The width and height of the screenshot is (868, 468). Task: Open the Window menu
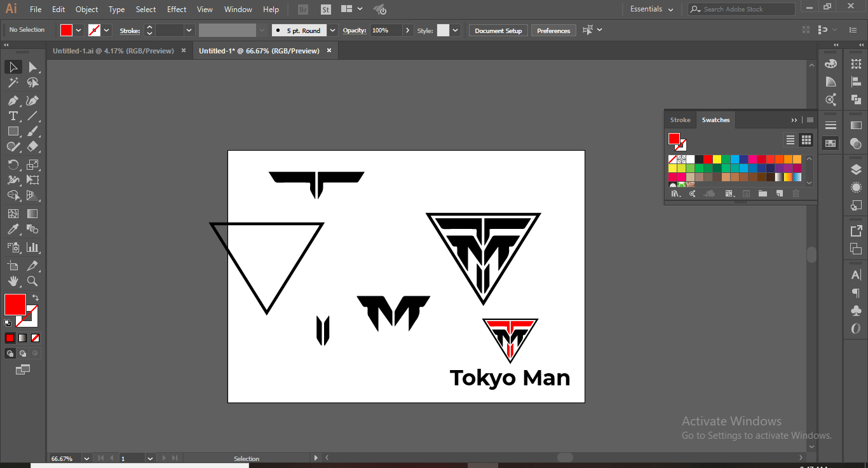click(x=238, y=9)
